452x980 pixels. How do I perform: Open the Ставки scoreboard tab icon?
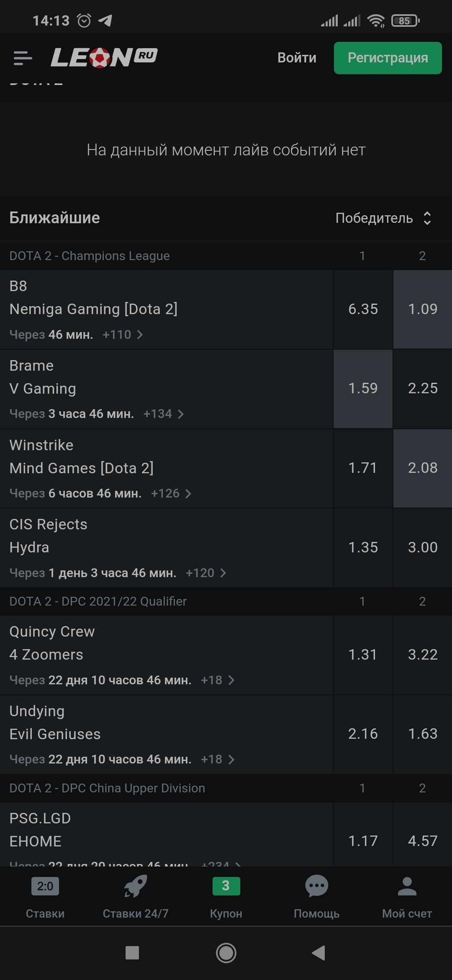point(45,886)
